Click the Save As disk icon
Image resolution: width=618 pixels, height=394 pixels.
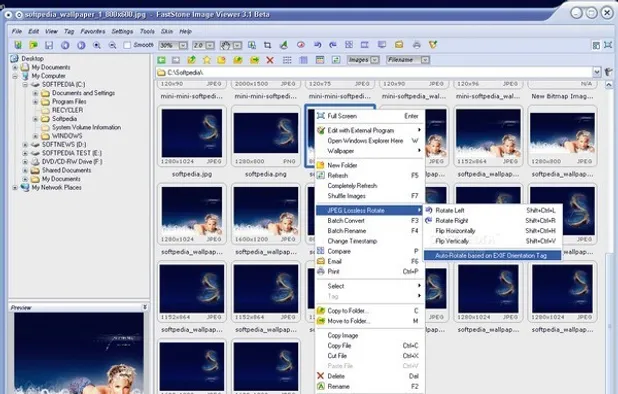(49, 45)
